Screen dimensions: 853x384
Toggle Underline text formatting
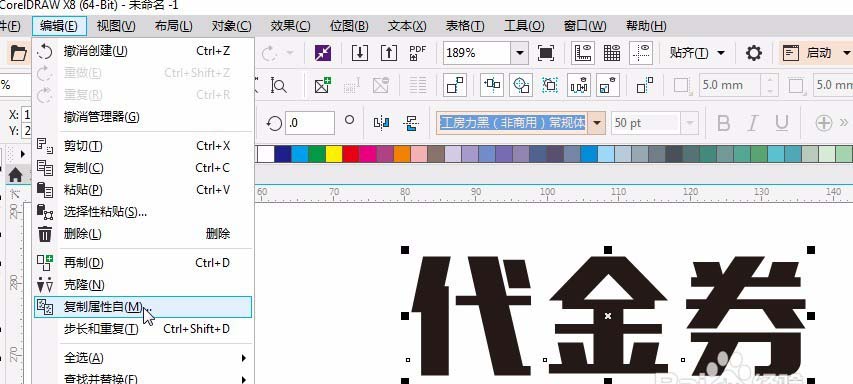pos(782,123)
